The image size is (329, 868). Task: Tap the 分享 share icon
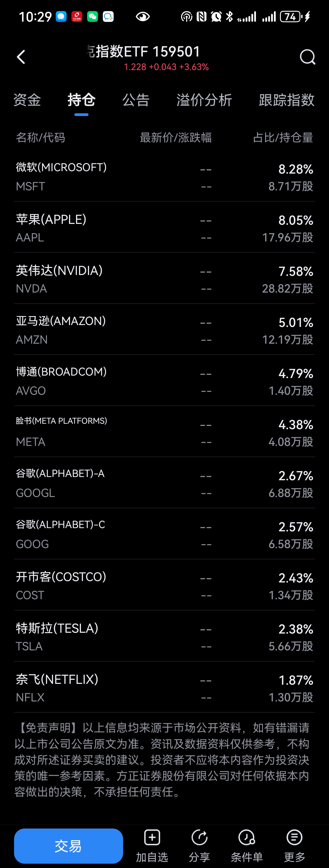click(x=199, y=838)
